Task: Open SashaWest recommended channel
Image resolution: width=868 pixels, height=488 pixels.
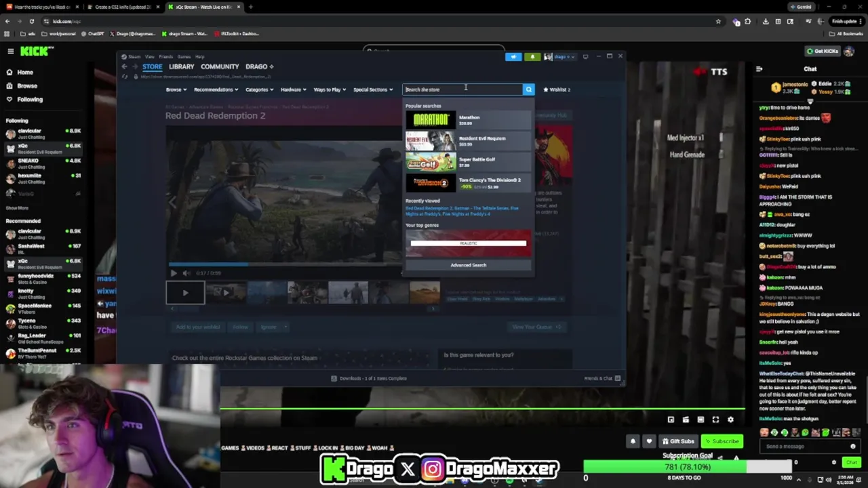Action: (x=42, y=249)
